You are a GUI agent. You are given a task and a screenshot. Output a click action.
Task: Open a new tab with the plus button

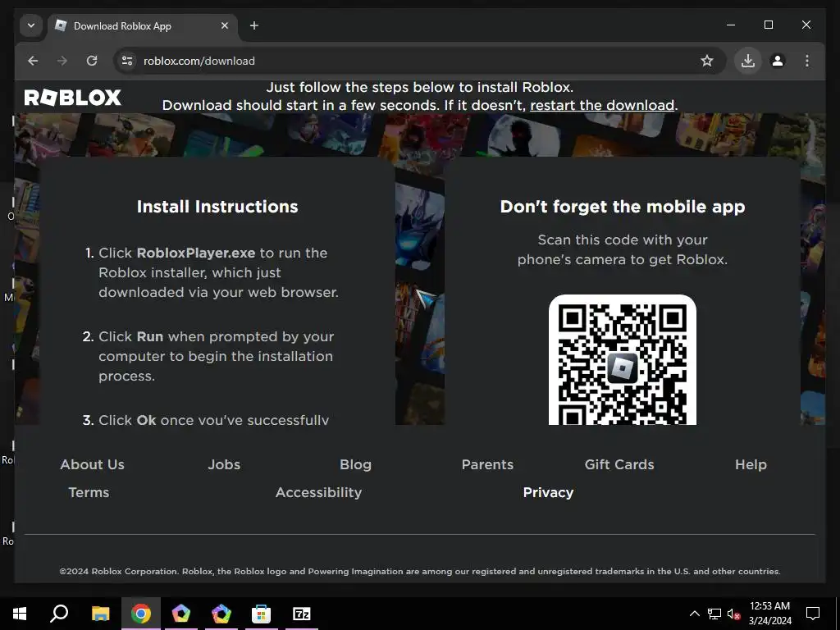[x=254, y=25]
